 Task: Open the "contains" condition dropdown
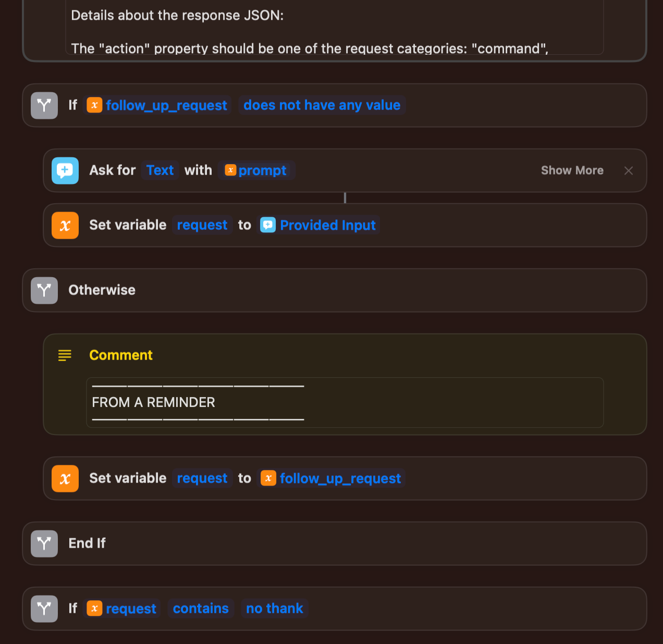(x=201, y=608)
